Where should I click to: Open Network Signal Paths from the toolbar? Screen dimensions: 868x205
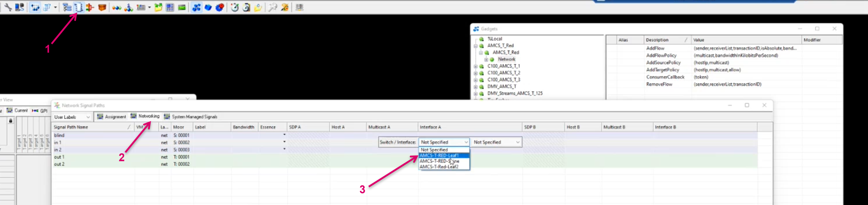click(x=78, y=7)
